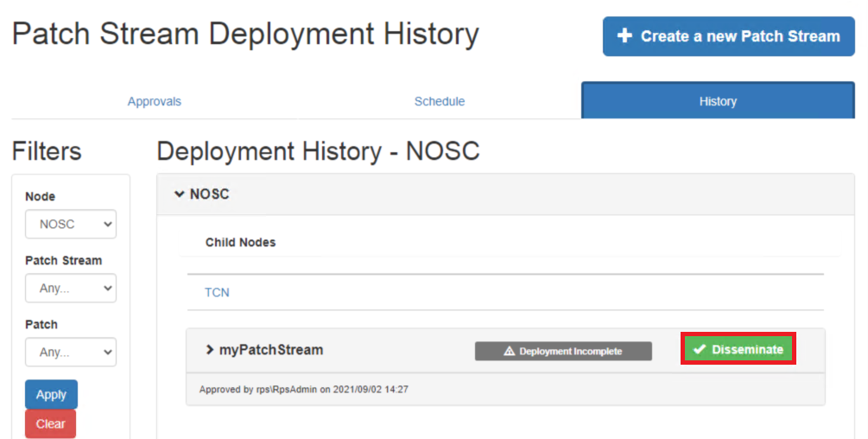Viewport: 868px width, 439px height.
Task: Click the Approved by rps\RpsAdmin text
Action: tap(303, 390)
